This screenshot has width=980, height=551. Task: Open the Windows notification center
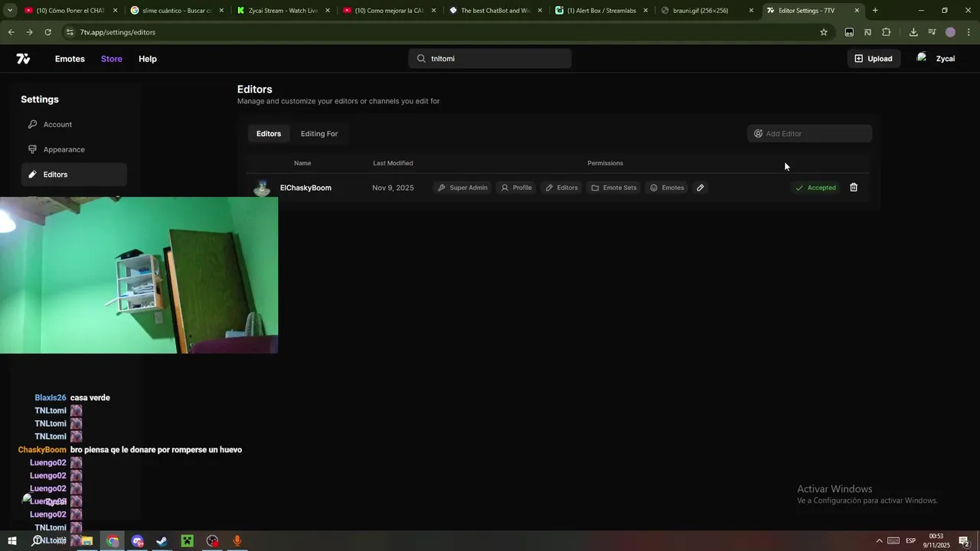(x=964, y=541)
